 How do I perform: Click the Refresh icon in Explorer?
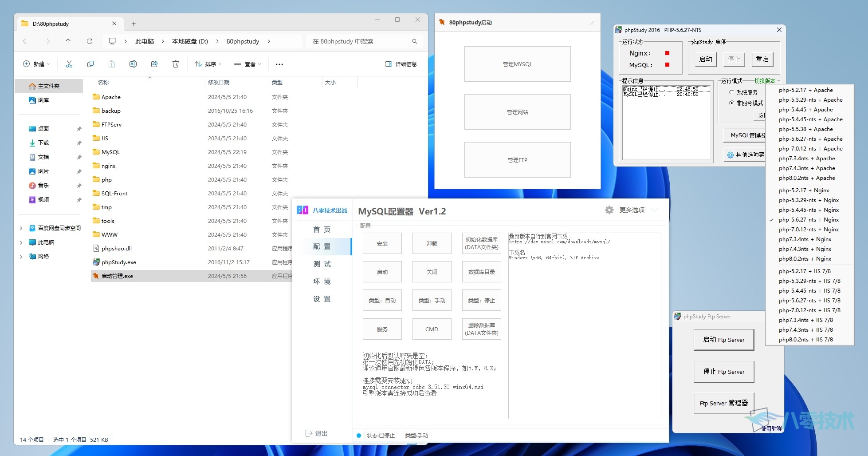90,41
